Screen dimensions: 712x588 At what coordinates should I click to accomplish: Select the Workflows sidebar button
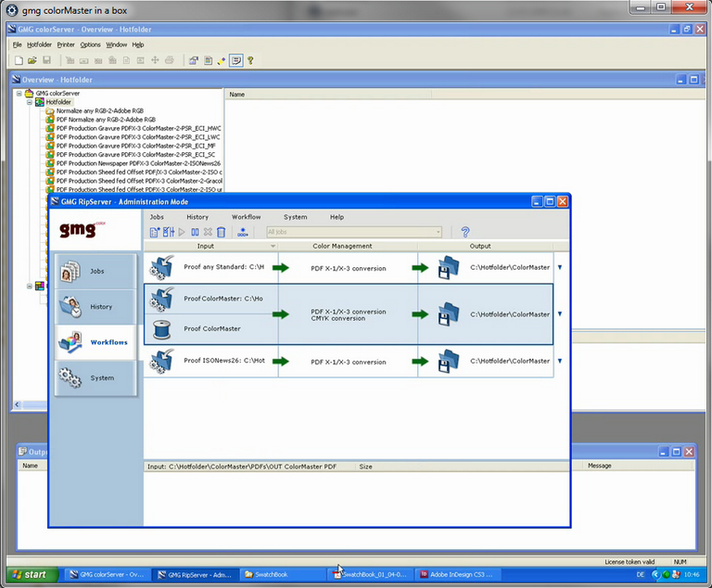95,342
